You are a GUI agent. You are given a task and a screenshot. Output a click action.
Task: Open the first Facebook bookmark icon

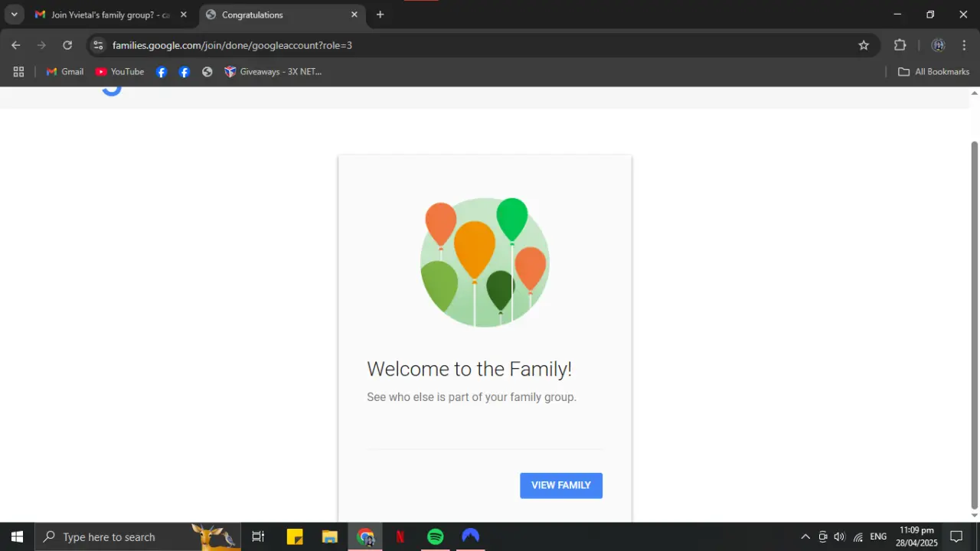click(x=162, y=71)
